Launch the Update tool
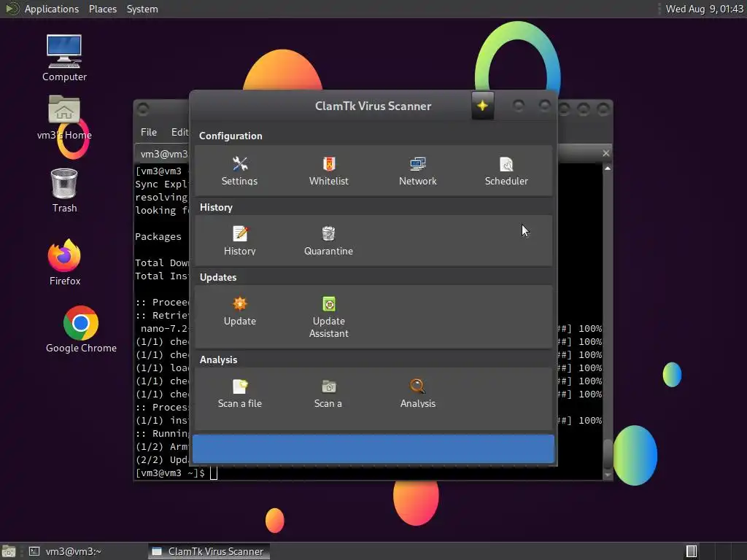Image resolution: width=747 pixels, height=560 pixels. [x=239, y=311]
